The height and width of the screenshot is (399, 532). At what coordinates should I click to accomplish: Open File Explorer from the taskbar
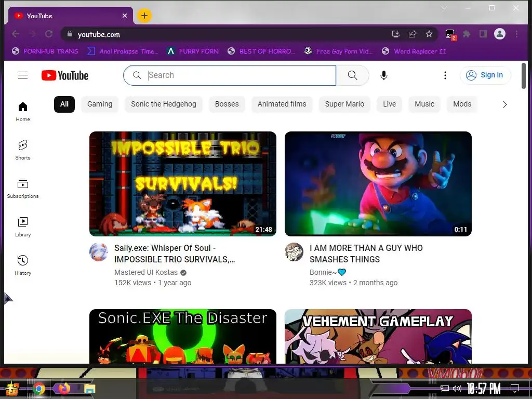coord(90,389)
